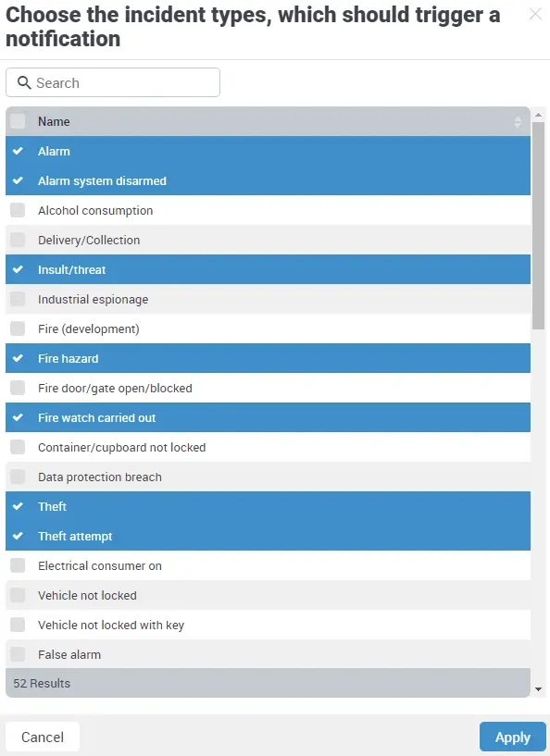Click the checkmark on Insult/threat row
This screenshot has height=756, width=550.
18,269
